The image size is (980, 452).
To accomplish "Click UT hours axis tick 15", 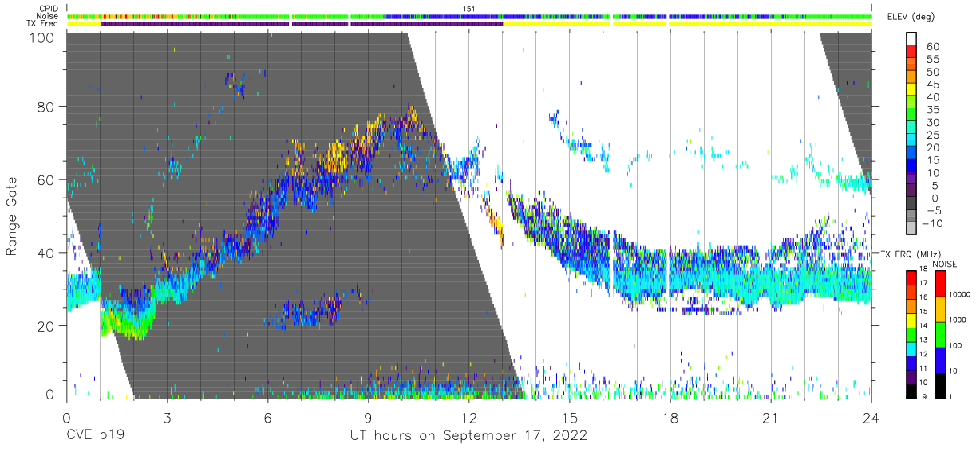I will tap(570, 418).
